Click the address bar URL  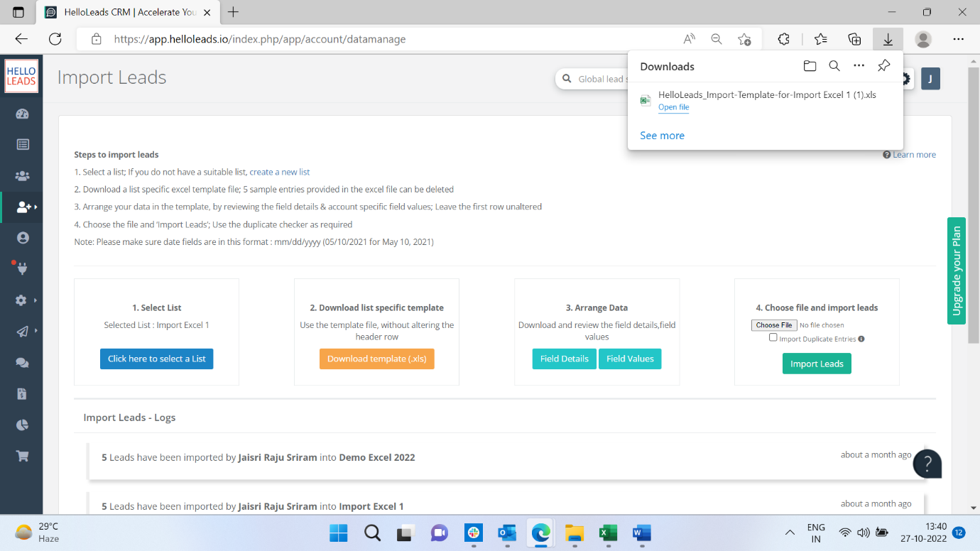click(x=260, y=39)
